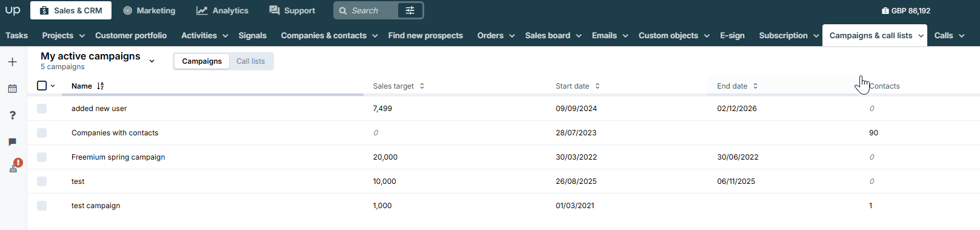The width and height of the screenshot is (980, 230).
Task: Open the campaign named 'test'
Action: click(x=78, y=181)
